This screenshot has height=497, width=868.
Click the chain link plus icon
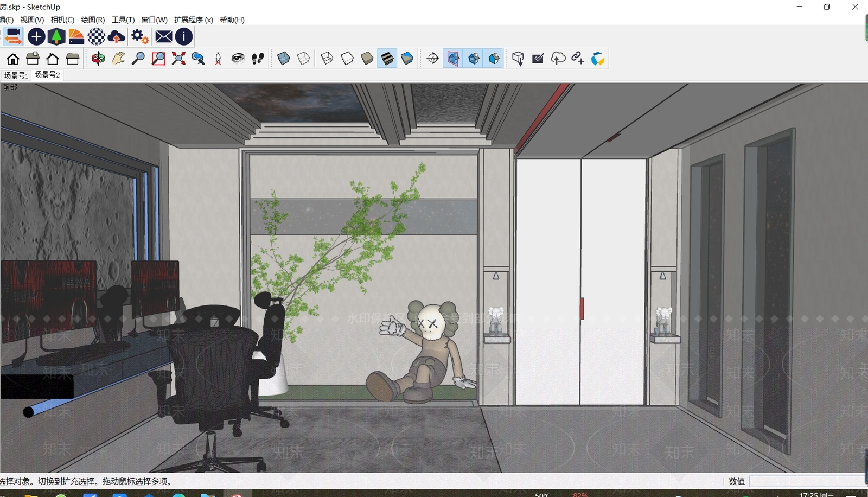coord(578,59)
